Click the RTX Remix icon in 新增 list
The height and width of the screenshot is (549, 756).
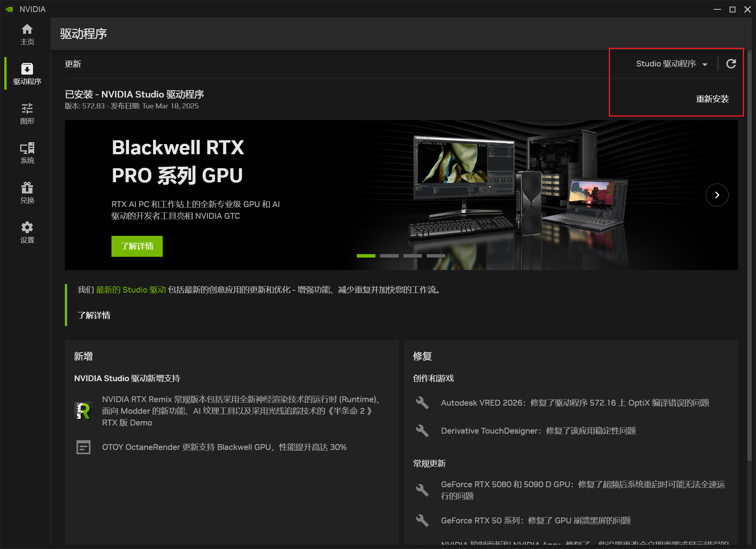tap(83, 411)
